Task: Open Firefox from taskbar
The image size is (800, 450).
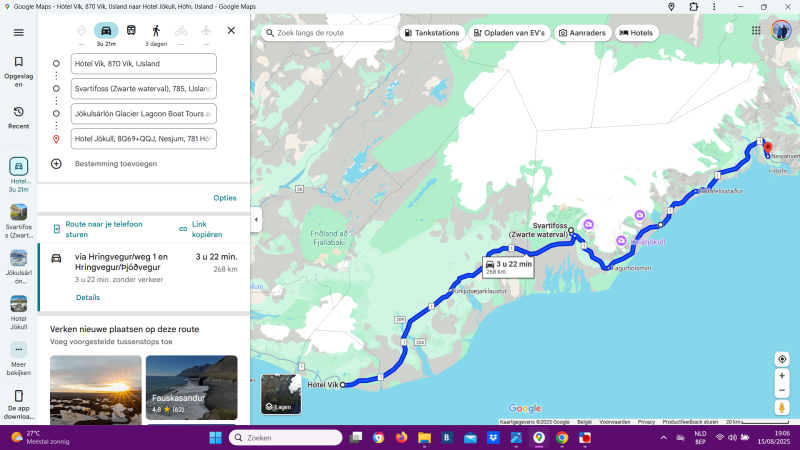Action: tap(402, 438)
